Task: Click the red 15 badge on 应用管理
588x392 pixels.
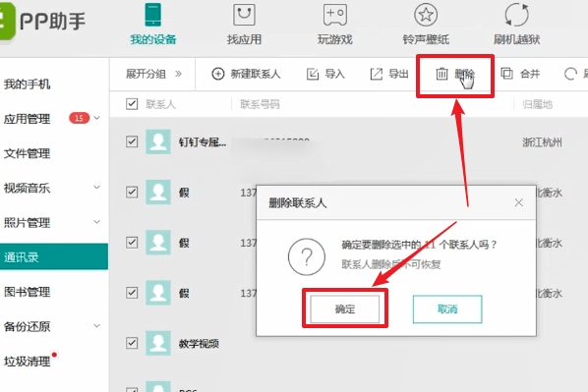Action: 79,118
